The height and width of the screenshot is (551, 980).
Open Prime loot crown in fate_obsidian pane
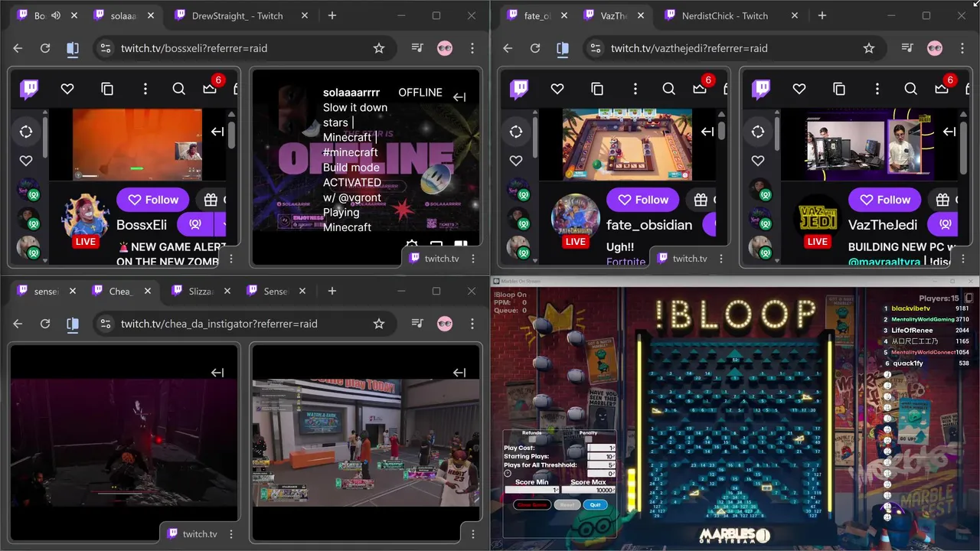(x=699, y=90)
